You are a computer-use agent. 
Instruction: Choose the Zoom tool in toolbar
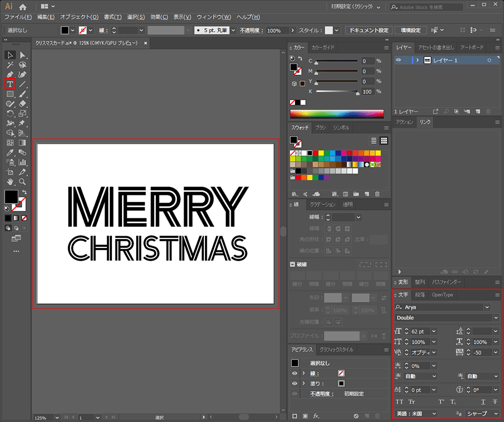point(22,182)
